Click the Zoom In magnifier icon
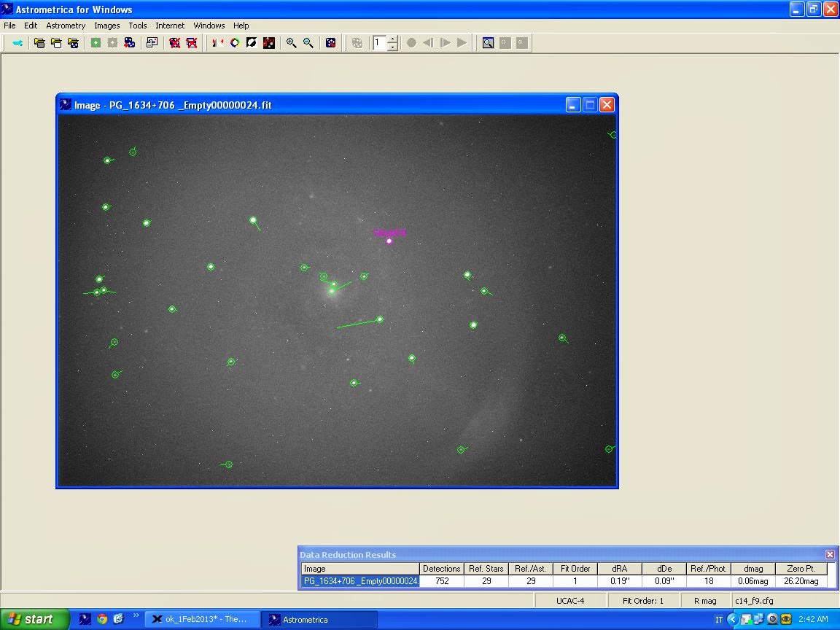840x630 pixels. (x=291, y=43)
